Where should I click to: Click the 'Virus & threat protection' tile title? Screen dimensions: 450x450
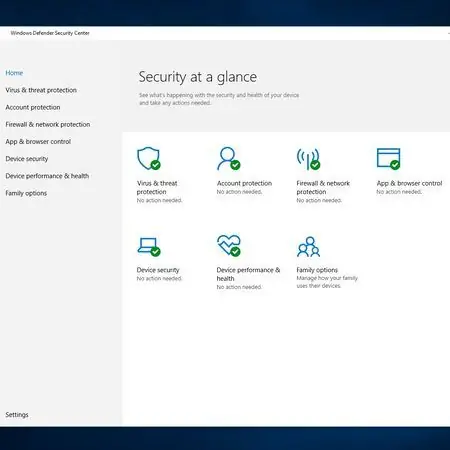(x=157, y=187)
